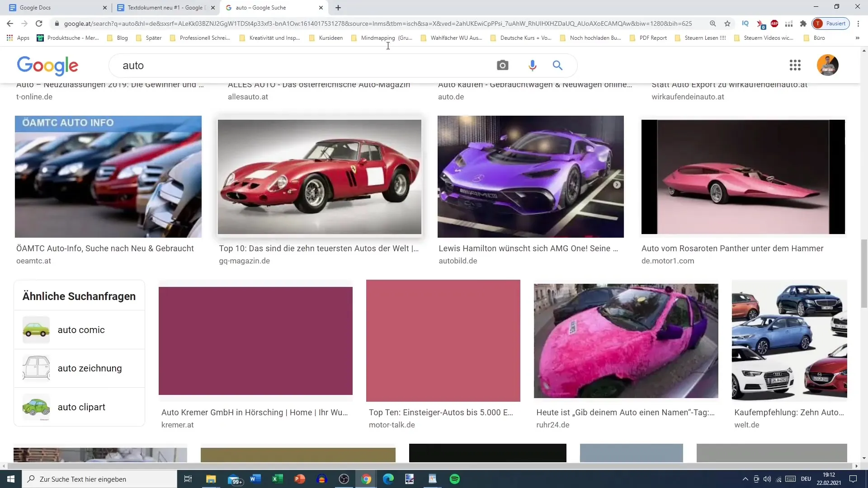Select the auto clipart related search

[80, 407]
